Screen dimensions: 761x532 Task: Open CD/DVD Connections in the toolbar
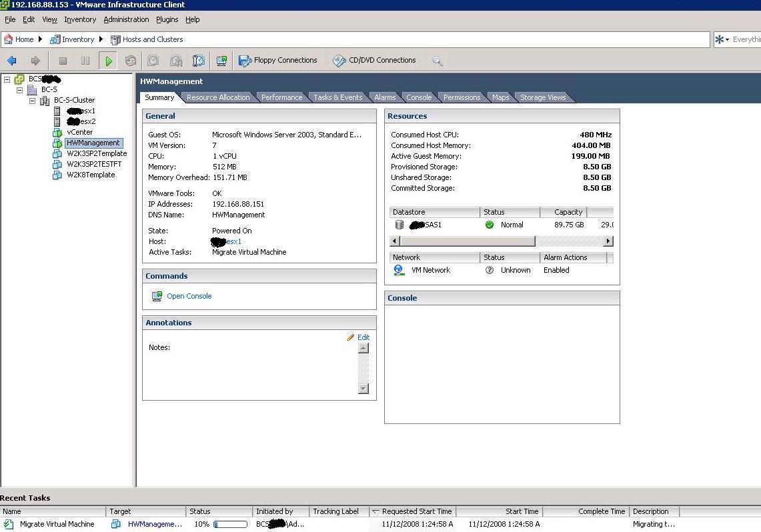pos(374,60)
